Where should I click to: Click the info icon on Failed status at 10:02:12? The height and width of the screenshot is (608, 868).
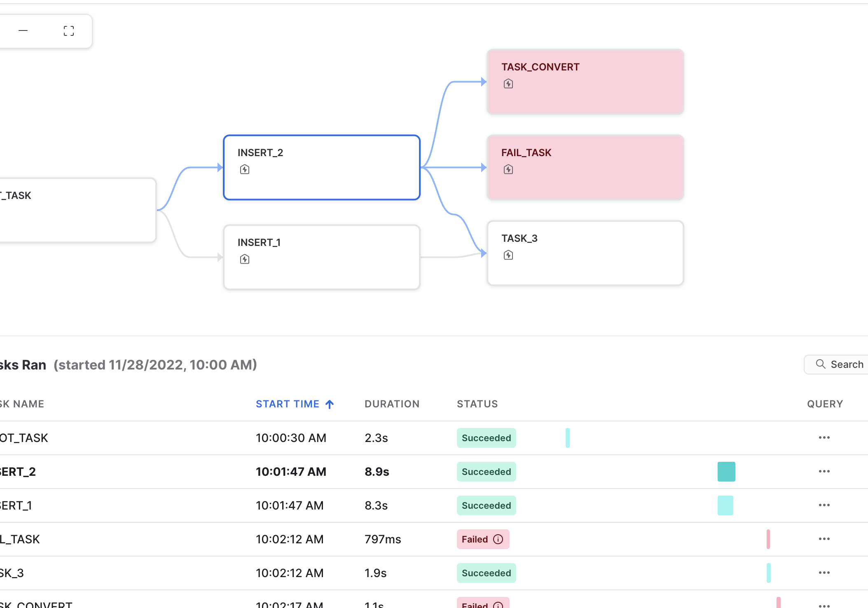point(498,539)
